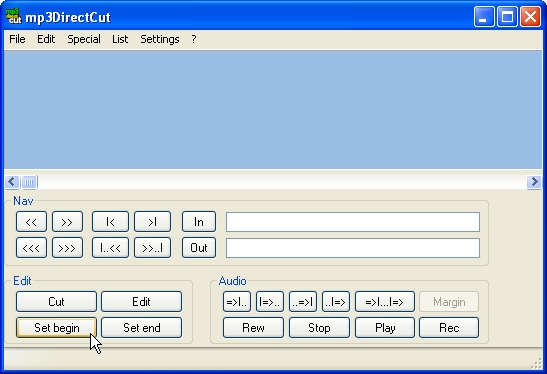The height and width of the screenshot is (374, 547).
Task: Click the << step back navigation button
Action: click(31, 222)
